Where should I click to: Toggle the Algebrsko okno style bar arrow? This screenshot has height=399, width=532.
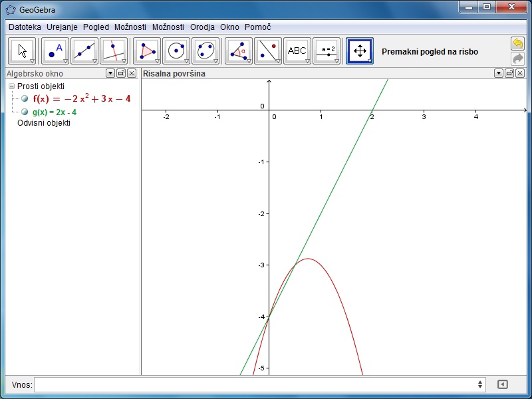tap(110, 74)
